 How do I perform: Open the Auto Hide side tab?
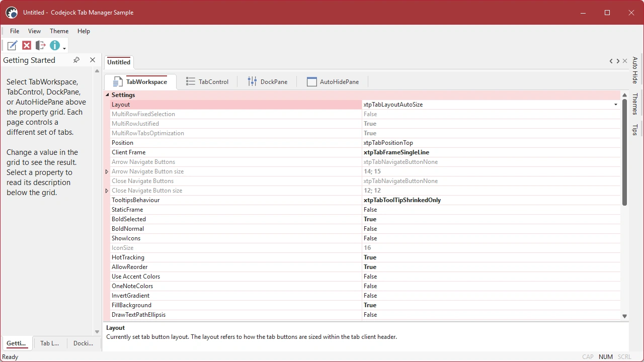[x=635, y=70]
